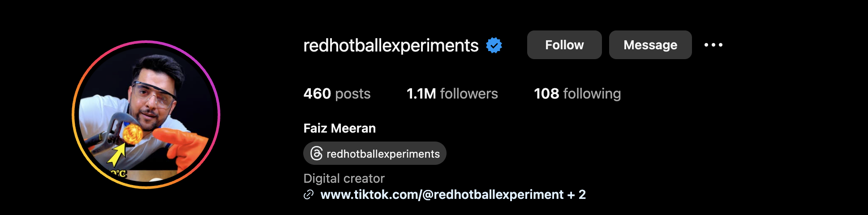868x215 pixels.
Task: Click the redhotballexperiments username heading
Action: [x=391, y=45]
